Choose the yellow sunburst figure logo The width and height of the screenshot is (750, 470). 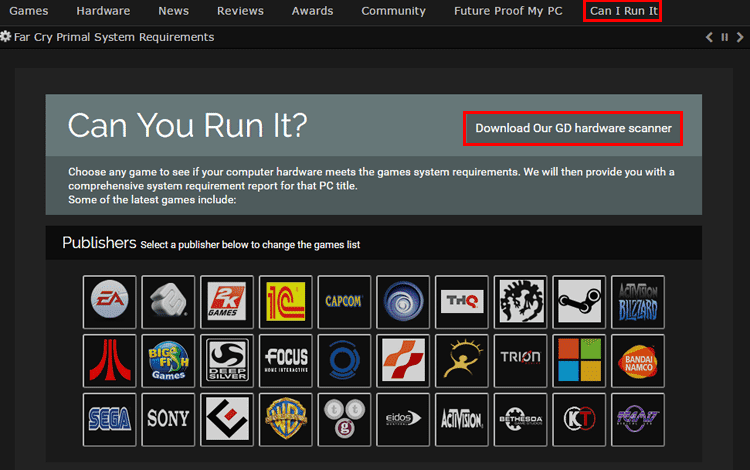point(462,361)
